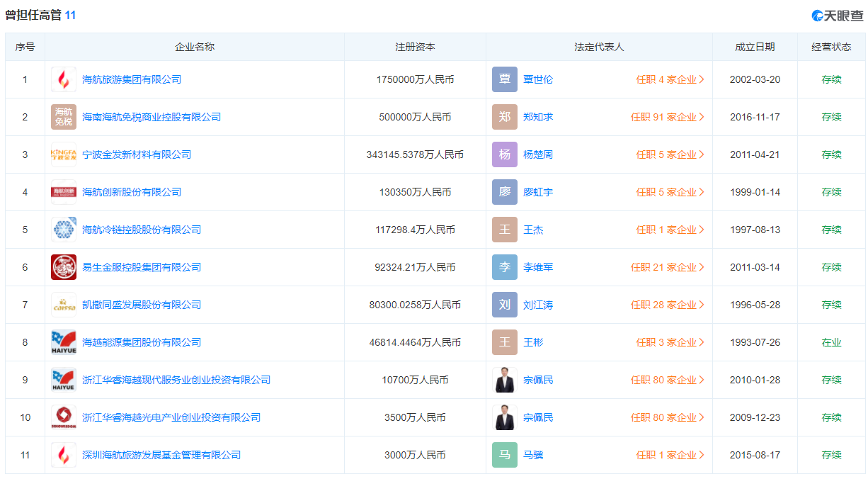Expand 任职 80 家企业 in row 10
Viewport: 868px width, 479px height.
(x=668, y=417)
